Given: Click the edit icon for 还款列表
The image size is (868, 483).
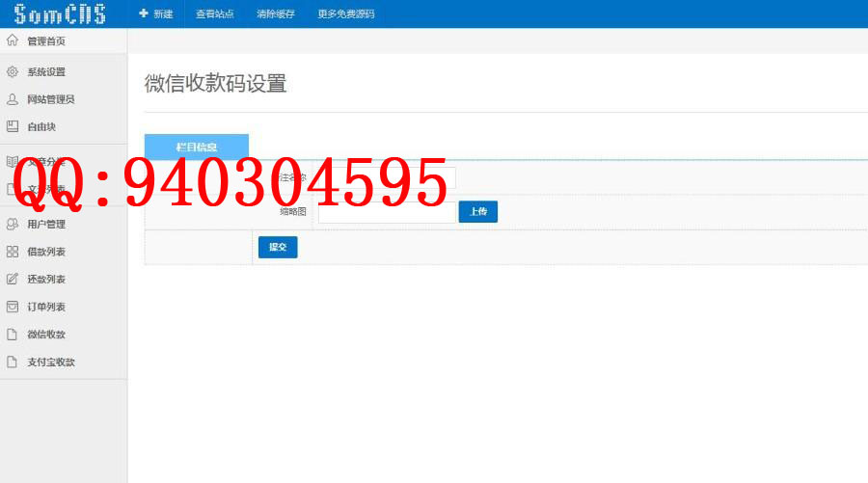Looking at the screenshot, I should pyautogui.click(x=13, y=280).
